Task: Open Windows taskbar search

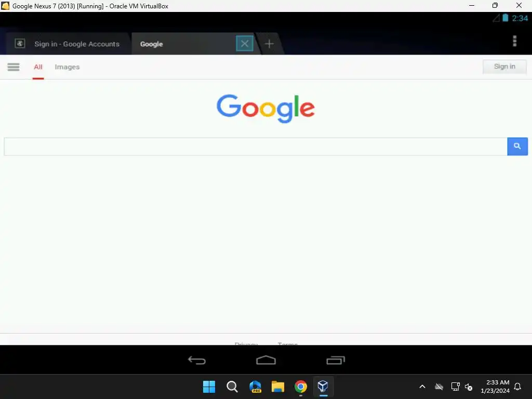Action: click(x=232, y=387)
